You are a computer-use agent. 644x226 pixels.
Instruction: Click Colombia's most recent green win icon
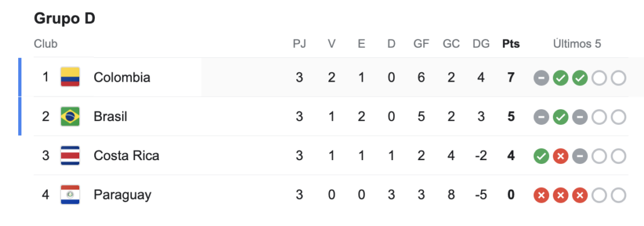pos(579,77)
